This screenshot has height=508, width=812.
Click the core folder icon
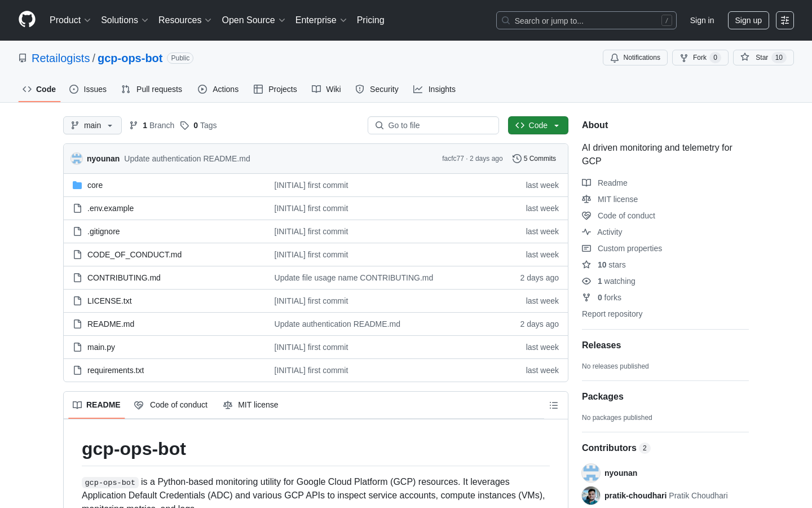pos(77,185)
